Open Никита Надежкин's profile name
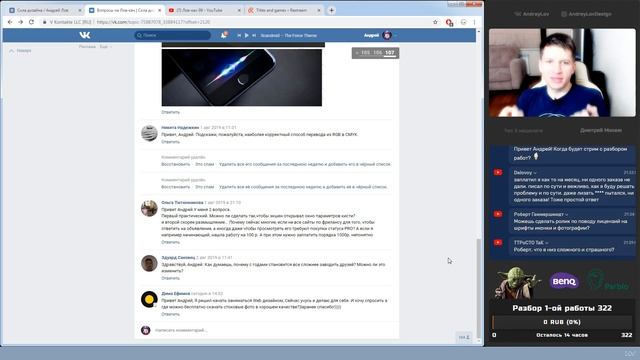 pos(180,127)
